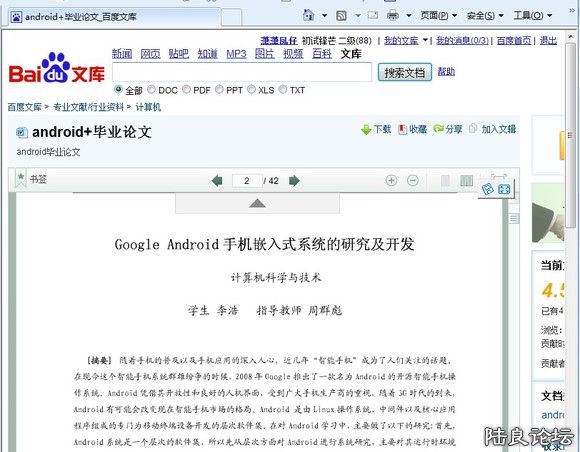Click in the document search field
580x452 pixels.
pos(242,72)
